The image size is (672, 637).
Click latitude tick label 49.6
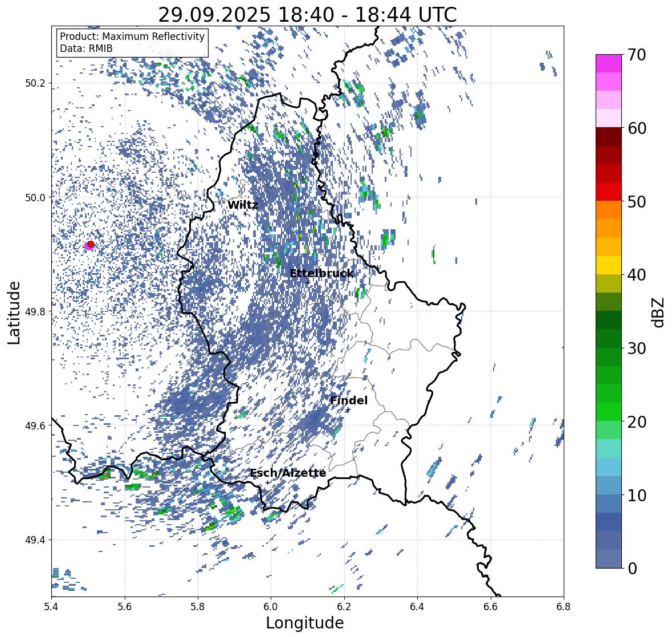pos(35,425)
